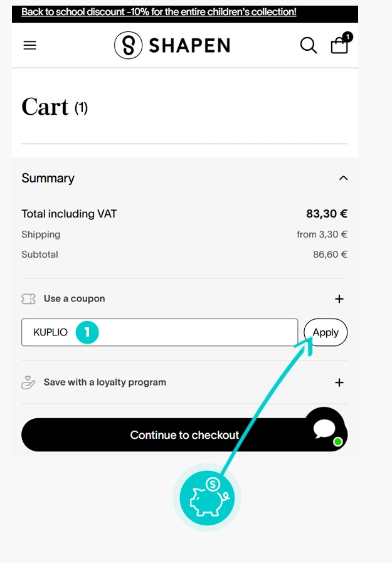Expand the Use a coupon plus
The height and width of the screenshot is (563, 392).
[339, 299]
